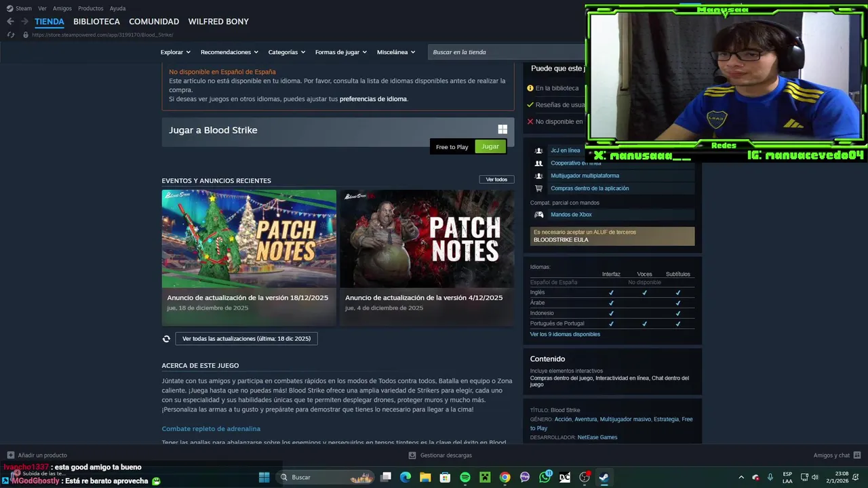Screen dimensions: 868x488
Task: Click Ver todas las actualizaciones button
Action: click(x=246, y=339)
